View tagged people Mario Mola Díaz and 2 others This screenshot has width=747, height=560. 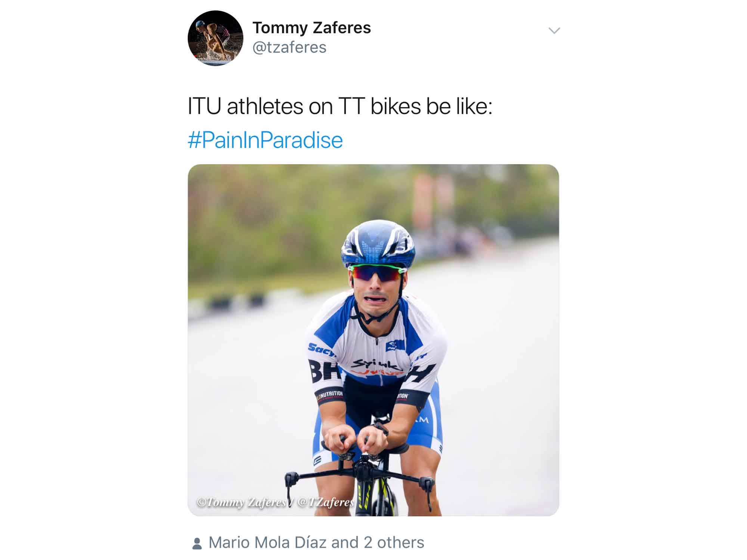316,542
